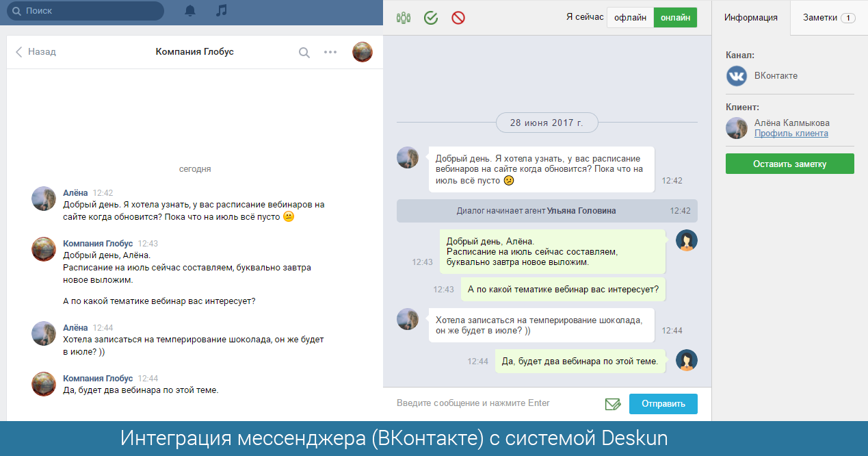Click the "сегодня" date label in VK chat

195,168
